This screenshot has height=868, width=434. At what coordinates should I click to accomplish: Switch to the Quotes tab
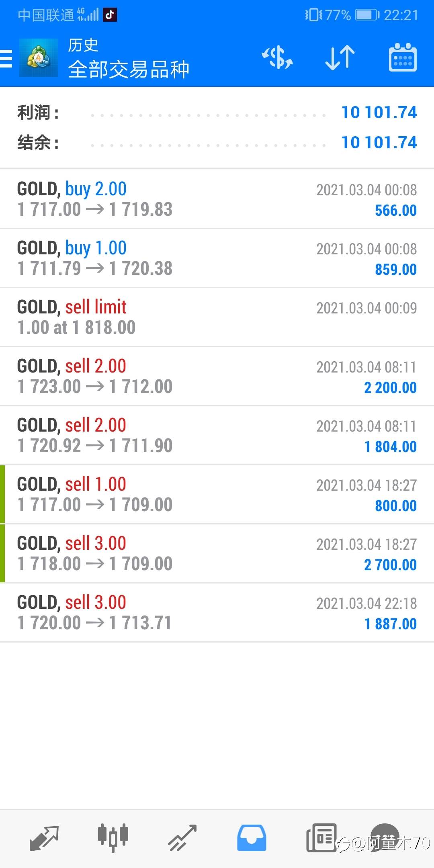click(44, 838)
